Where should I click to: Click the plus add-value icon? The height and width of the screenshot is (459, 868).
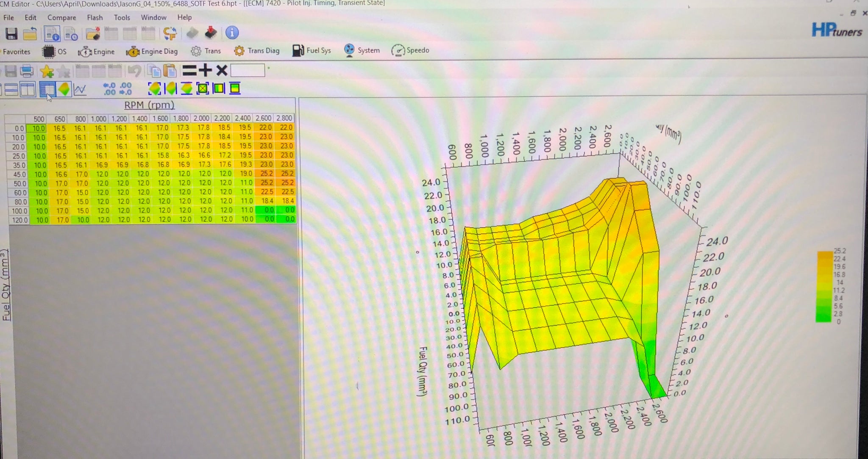tap(205, 70)
